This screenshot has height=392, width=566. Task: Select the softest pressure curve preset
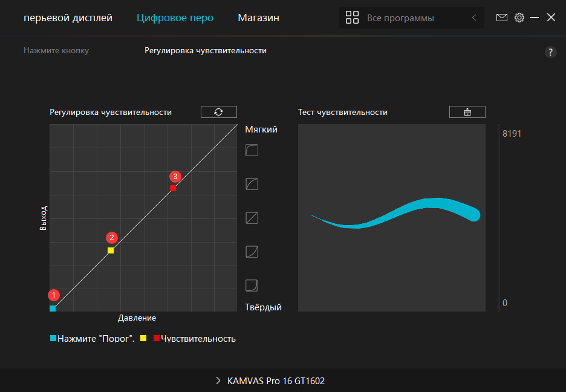coord(252,150)
